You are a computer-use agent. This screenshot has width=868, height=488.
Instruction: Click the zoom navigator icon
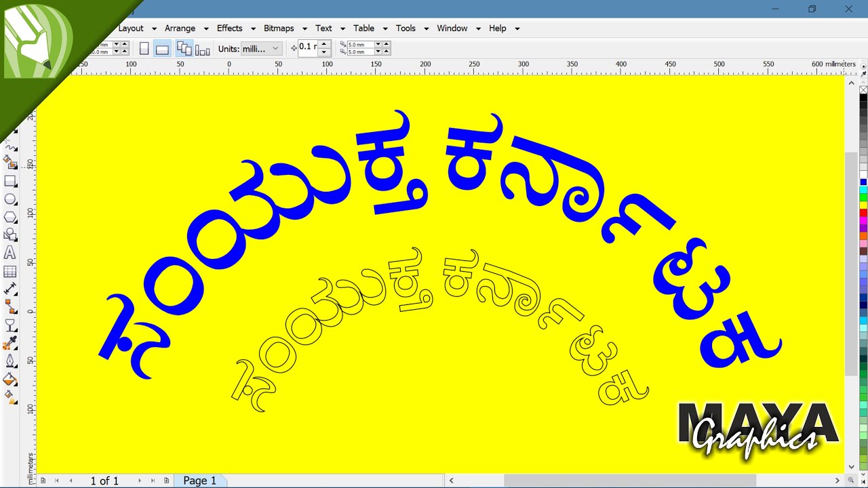851,481
